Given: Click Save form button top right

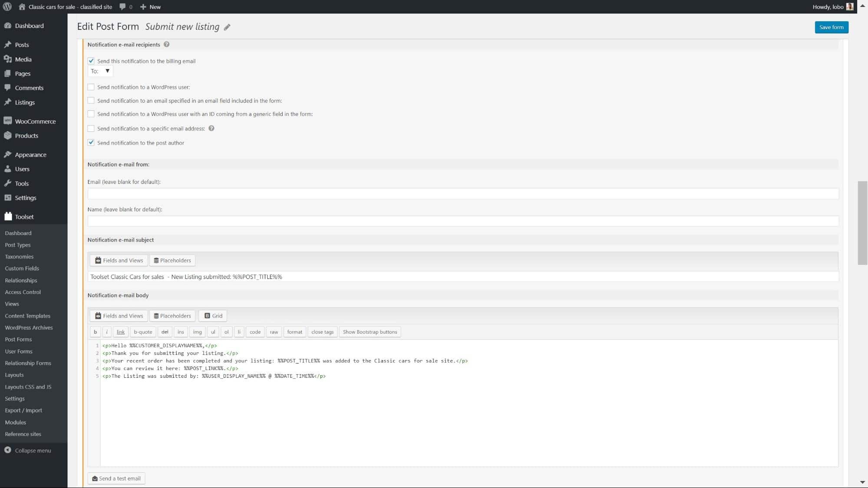Looking at the screenshot, I should click(x=832, y=27).
